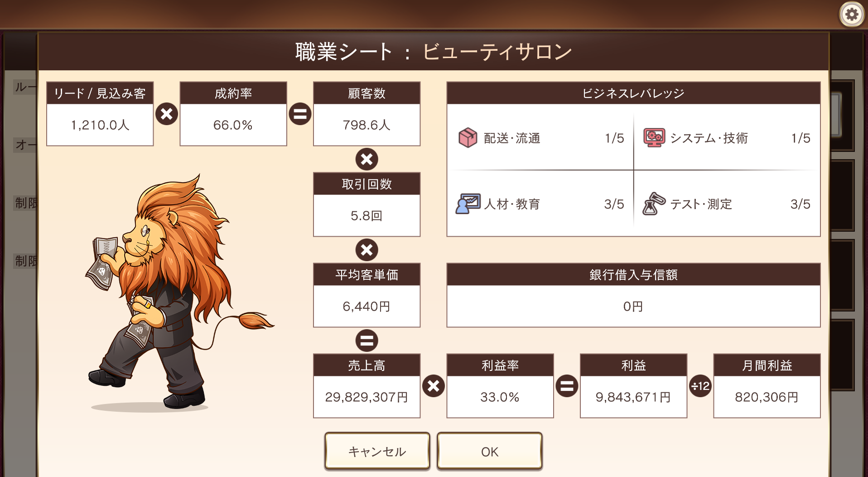Click the 人材・教育 person chart icon
The image size is (868, 477).
(x=468, y=204)
